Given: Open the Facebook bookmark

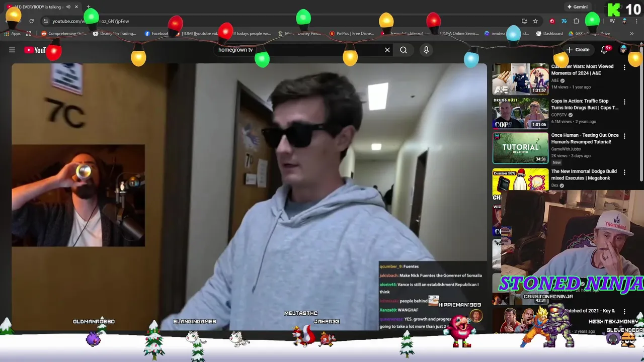Looking at the screenshot, I should click(157, 34).
